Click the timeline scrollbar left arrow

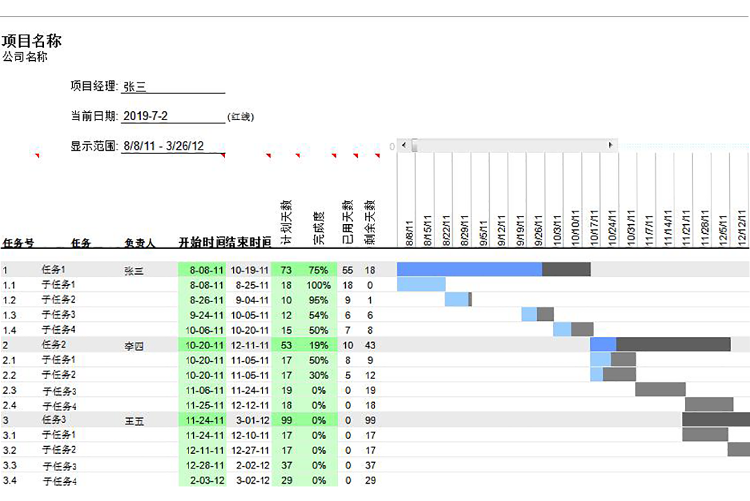click(403, 146)
